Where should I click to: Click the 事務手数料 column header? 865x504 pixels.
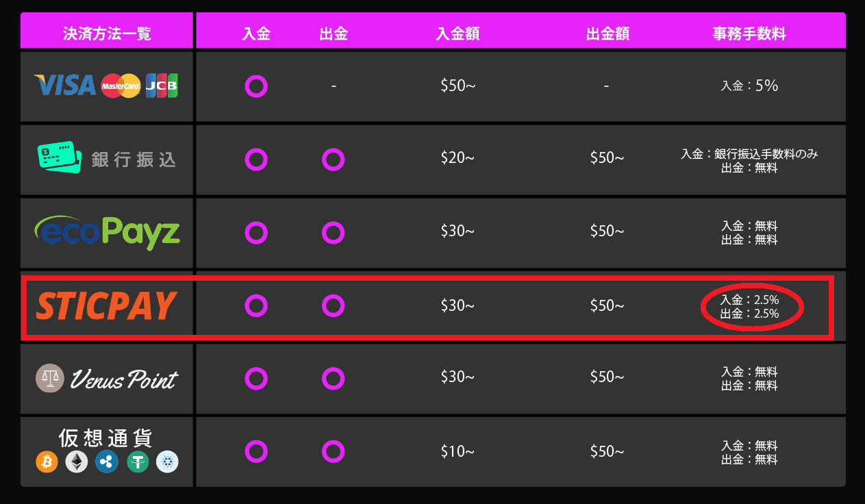(x=749, y=34)
